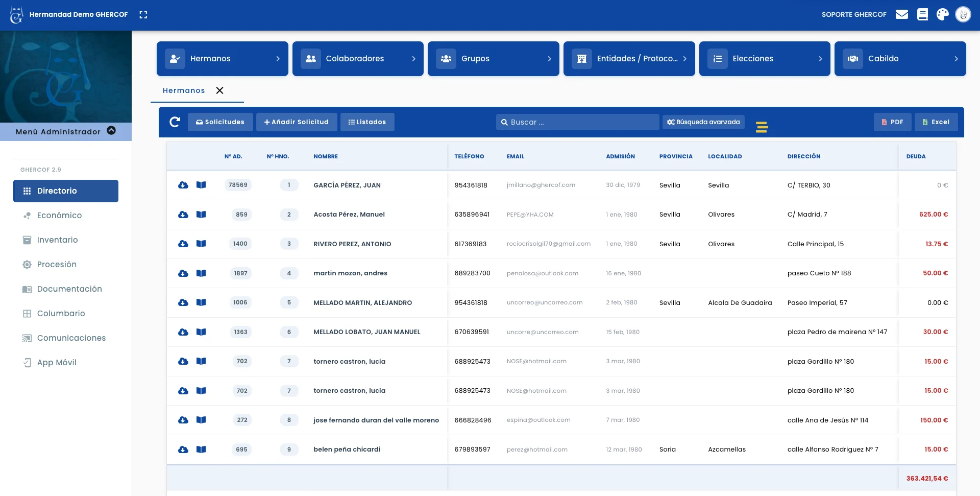Click email jmillano@ghercof.com
The image size is (980, 496).
(541, 185)
